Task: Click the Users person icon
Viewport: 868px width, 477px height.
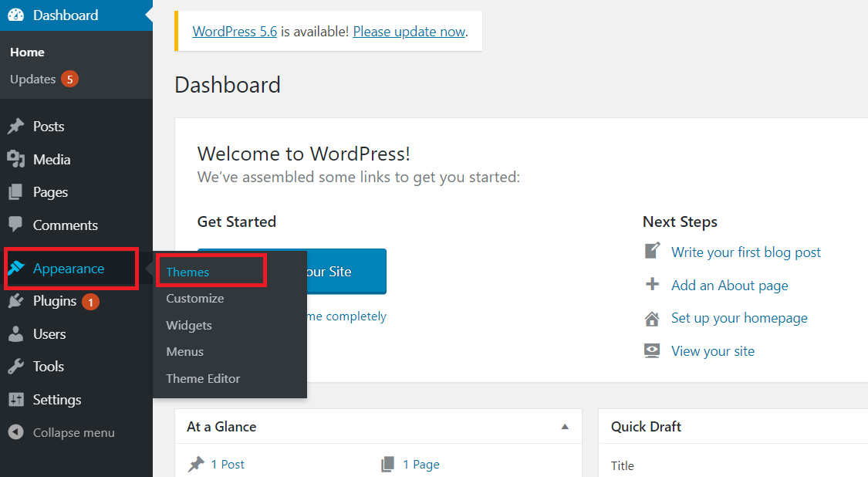Action: [x=16, y=334]
